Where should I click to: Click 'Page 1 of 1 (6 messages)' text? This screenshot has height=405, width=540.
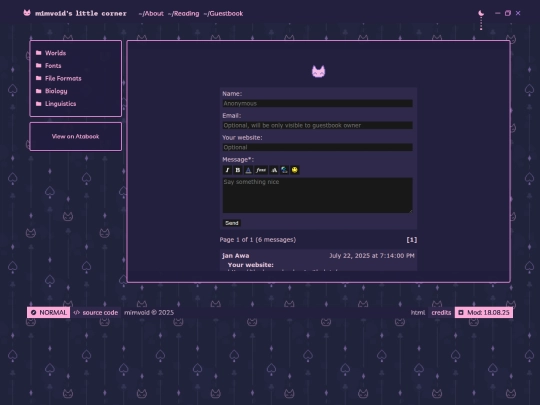click(258, 240)
